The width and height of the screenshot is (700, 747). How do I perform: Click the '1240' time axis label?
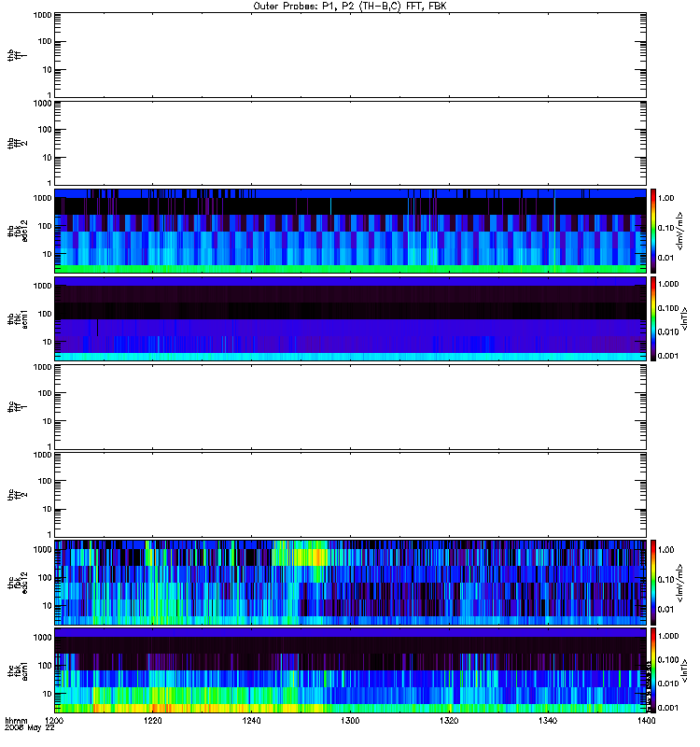point(251,720)
